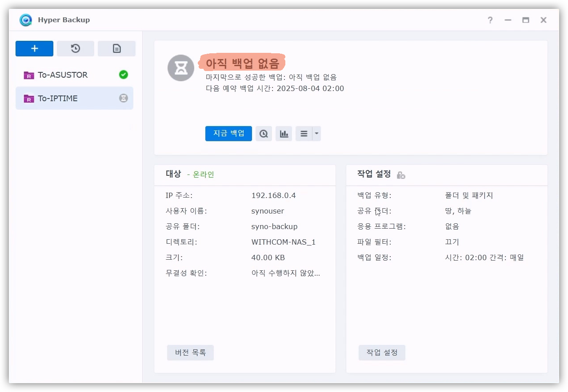Expand the dropdown arrow next to menu button
Viewport: 568px width, 392px height.
[316, 134]
